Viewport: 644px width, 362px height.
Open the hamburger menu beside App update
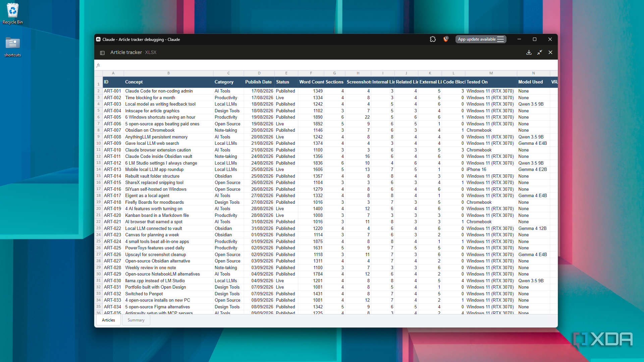click(x=500, y=39)
